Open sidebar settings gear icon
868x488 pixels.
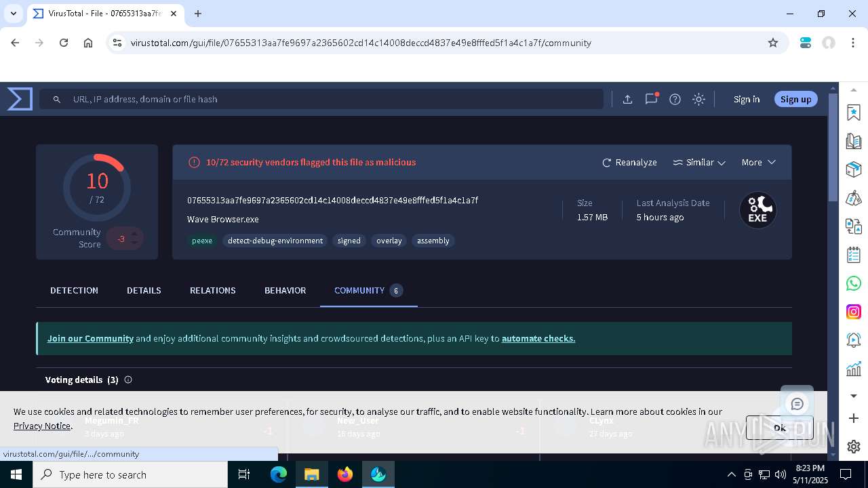[x=854, y=447]
